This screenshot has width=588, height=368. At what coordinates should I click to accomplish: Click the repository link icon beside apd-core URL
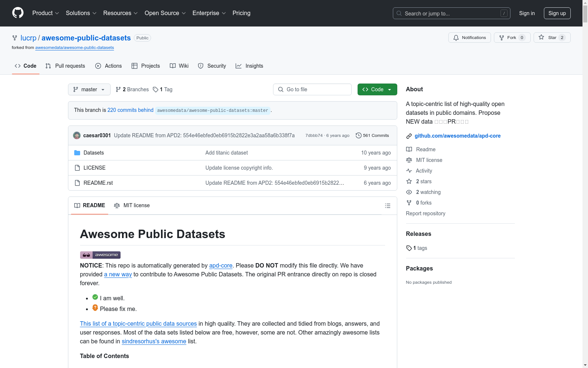coord(409,136)
